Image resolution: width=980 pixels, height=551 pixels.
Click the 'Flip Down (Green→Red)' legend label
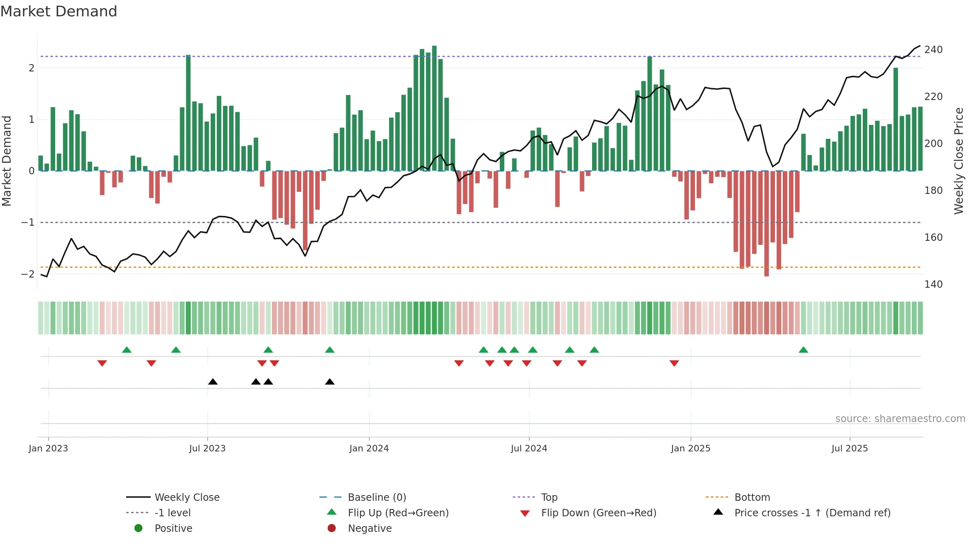coord(599,513)
